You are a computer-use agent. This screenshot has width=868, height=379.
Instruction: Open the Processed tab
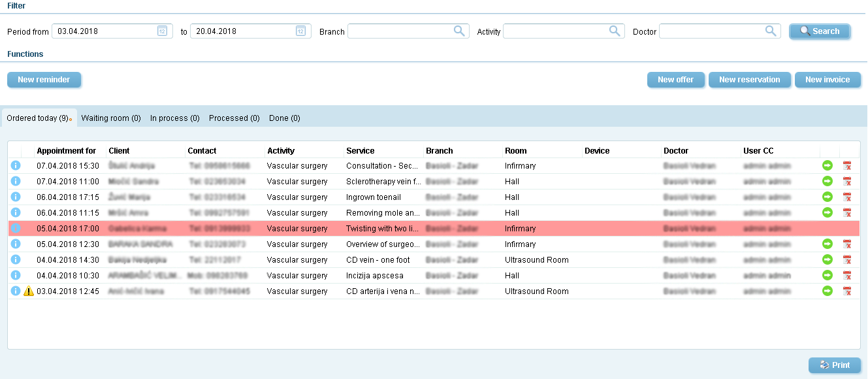[x=234, y=118]
